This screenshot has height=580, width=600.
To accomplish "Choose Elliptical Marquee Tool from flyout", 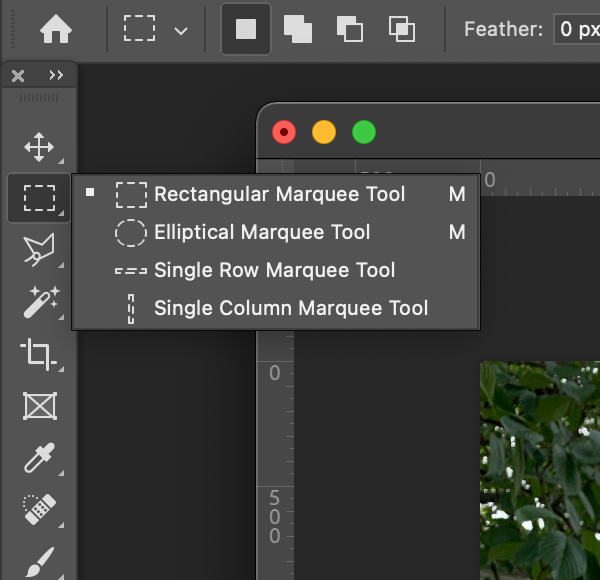I will (x=276, y=232).
